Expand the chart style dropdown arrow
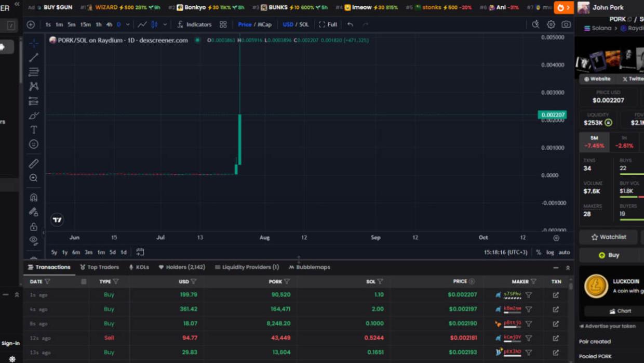The height and width of the screenshot is (363, 644). tap(165, 24)
